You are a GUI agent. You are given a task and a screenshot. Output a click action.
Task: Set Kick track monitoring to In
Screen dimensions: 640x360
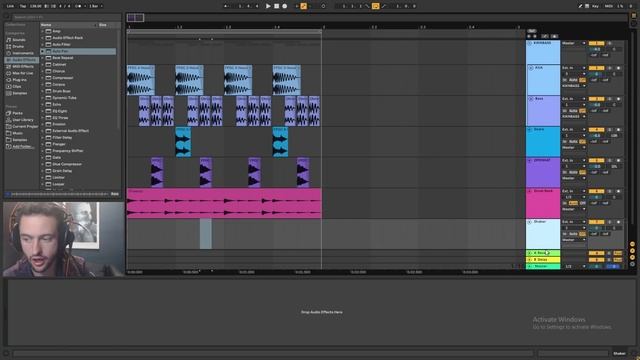click(x=565, y=80)
